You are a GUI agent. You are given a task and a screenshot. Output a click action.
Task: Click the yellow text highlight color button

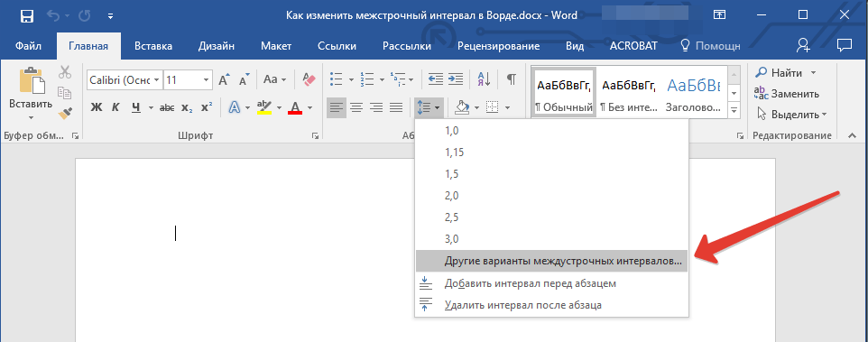tap(264, 107)
